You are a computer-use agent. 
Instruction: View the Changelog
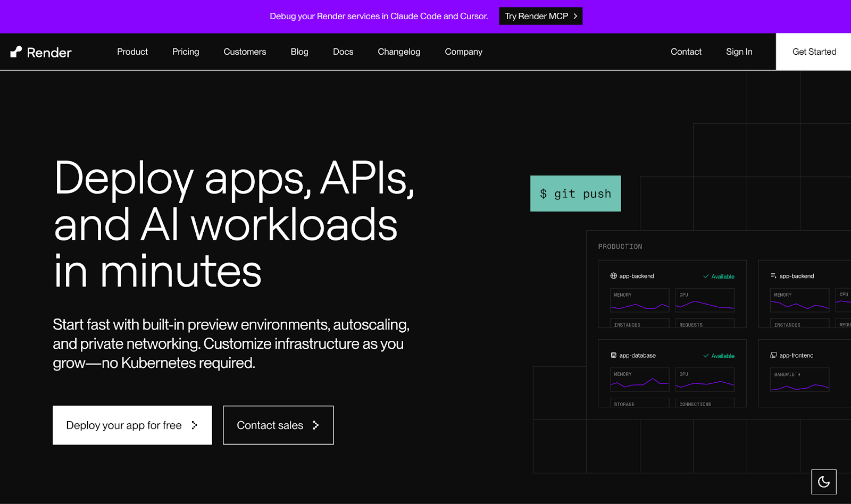[x=399, y=52]
